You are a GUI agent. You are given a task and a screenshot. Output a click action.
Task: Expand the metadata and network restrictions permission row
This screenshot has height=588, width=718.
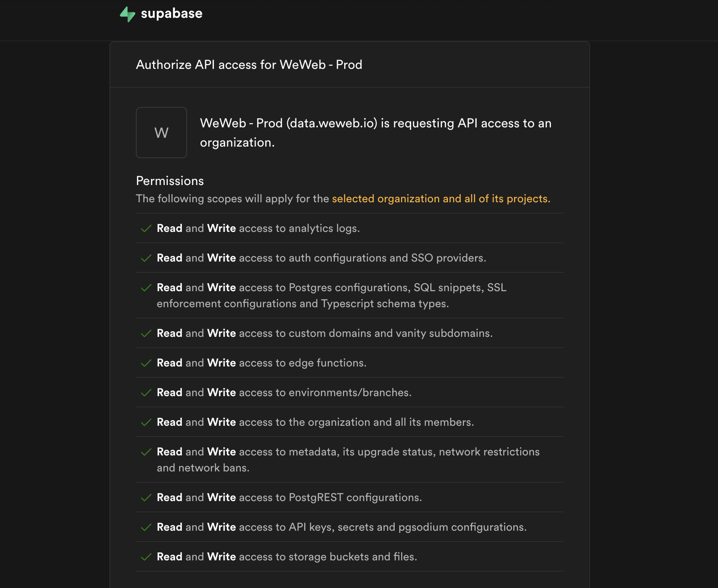(x=349, y=459)
